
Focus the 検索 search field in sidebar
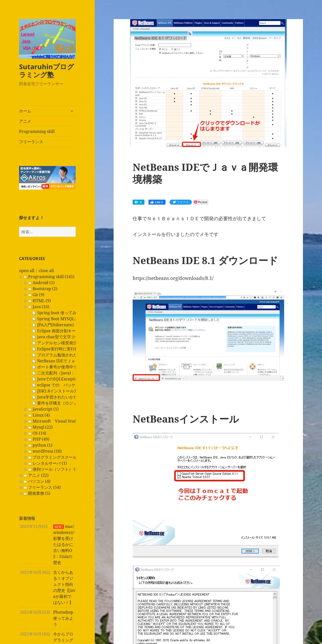tap(47, 232)
